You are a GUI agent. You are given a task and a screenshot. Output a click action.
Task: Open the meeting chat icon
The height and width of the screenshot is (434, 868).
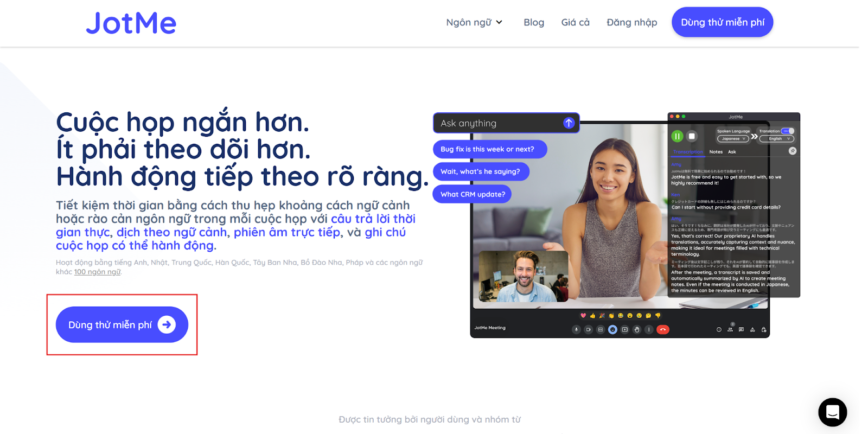point(741,329)
